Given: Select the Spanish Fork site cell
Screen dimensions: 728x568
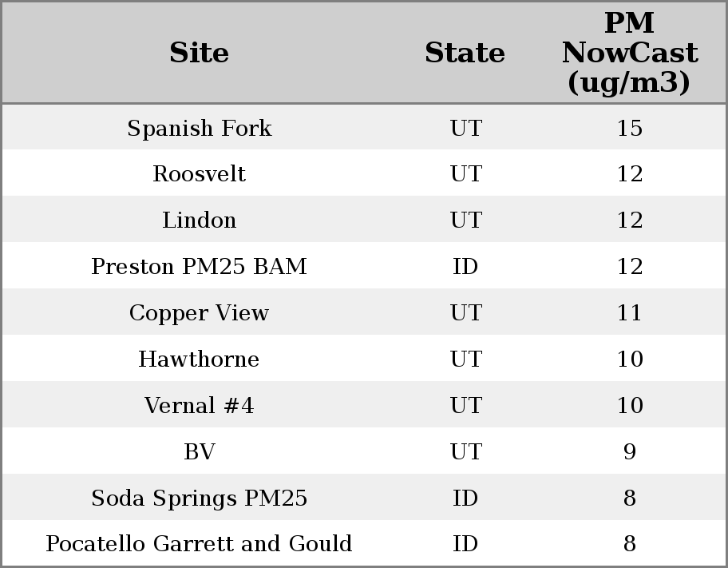Looking at the screenshot, I should [x=199, y=128].
